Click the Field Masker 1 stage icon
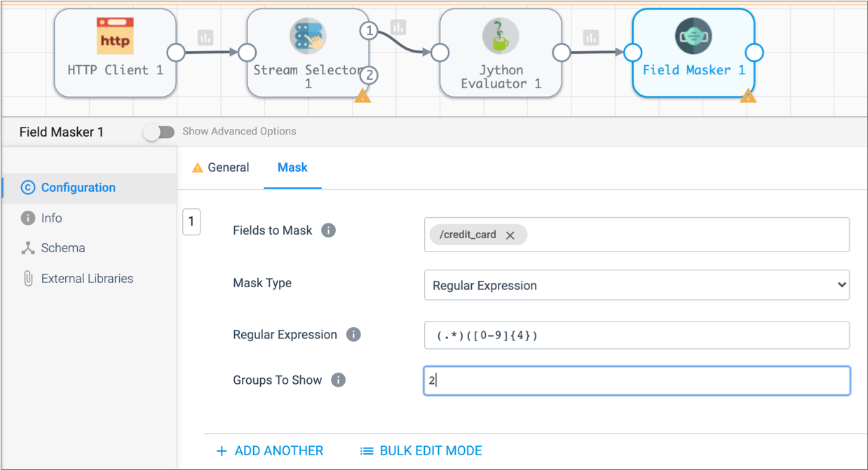The height and width of the screenshot is (470, 868). click(693, 36)
